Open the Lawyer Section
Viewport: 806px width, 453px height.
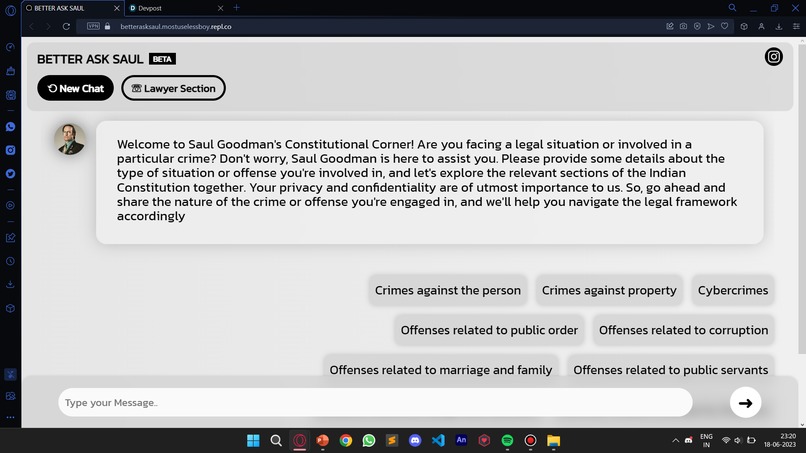pyautogui.click(x=173, y=88)
